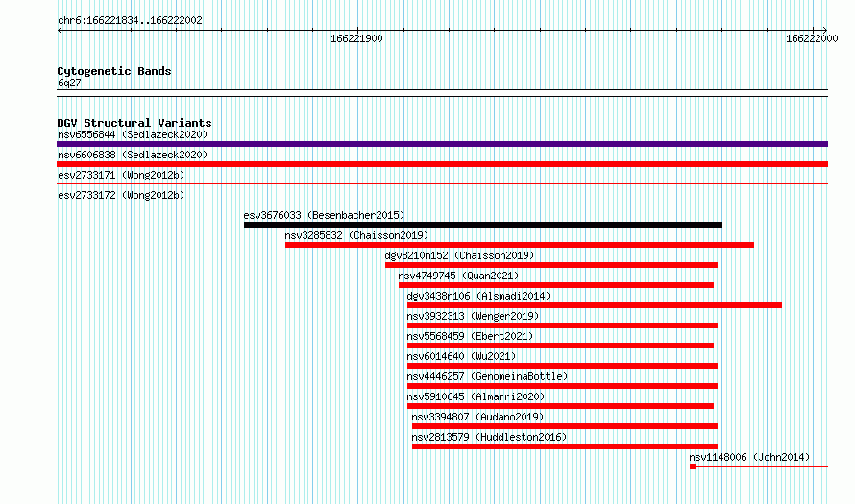The width and height of the screenshot is (855, 504).
Task: Click the nsv3932313 (Wenger2019) label
Action: click(473, 316)
